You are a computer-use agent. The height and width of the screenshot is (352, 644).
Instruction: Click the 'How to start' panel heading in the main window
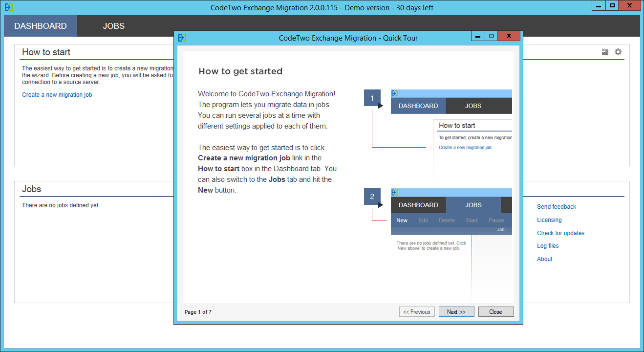click(x=46, y=52)
